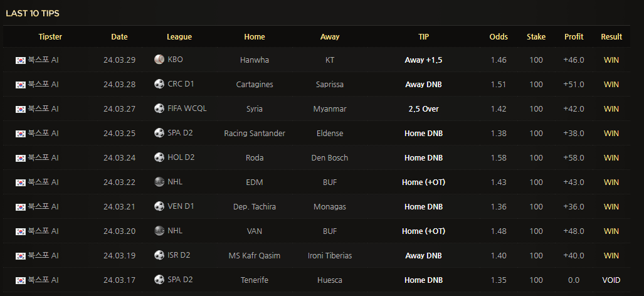Screen dimensions: 644x296
Task: Click the VOID result in the Tenerife row
Action: 611,280
